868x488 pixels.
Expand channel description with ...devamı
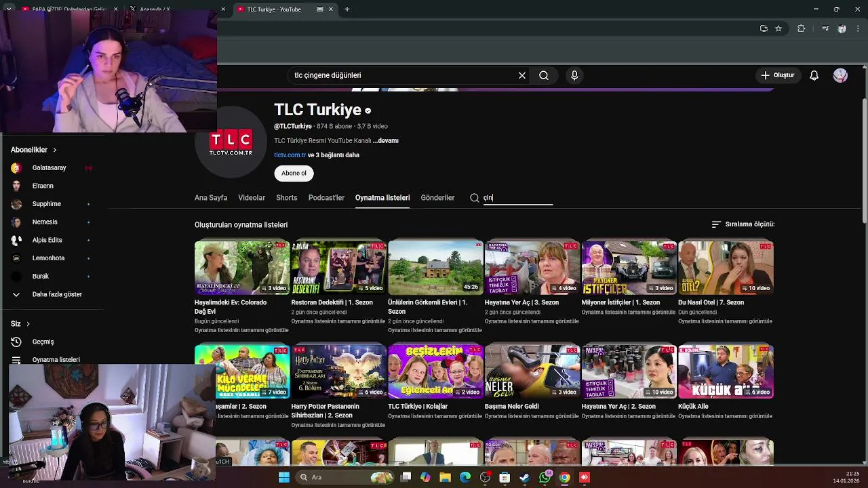click(x=385, y=141)
